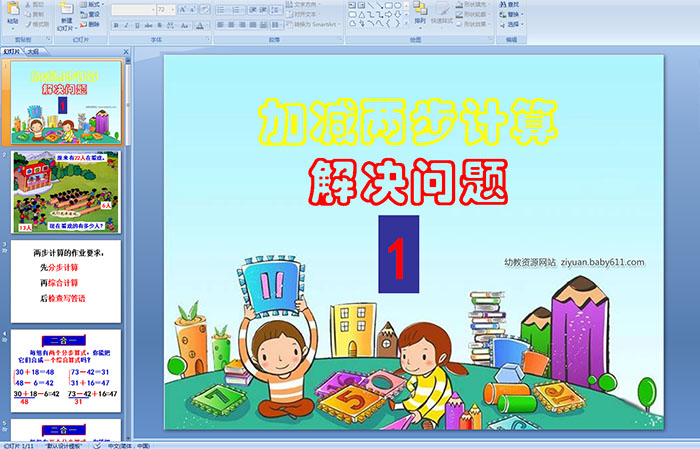Viewport: 700px width, 449px height.
Task: Open the Font Color dropdown arrow
Action: tap(208, 26)
